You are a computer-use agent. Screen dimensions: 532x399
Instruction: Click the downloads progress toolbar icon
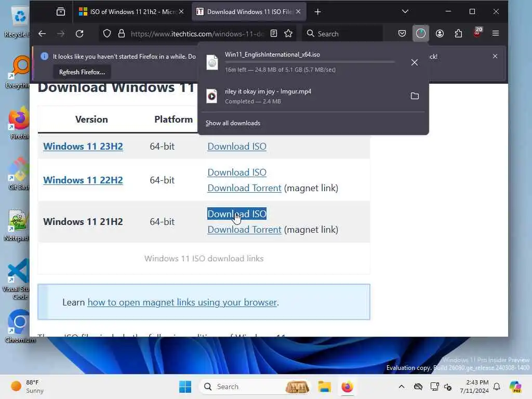(421, 33)
